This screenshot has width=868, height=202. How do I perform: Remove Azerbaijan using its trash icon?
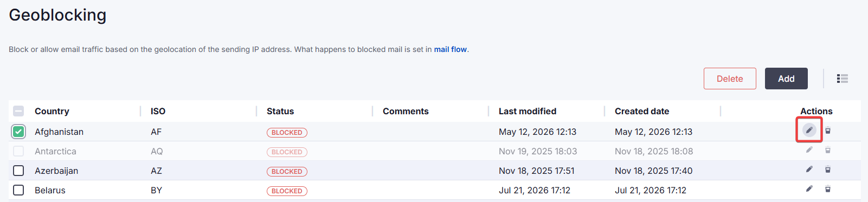[x=828, y=170]
